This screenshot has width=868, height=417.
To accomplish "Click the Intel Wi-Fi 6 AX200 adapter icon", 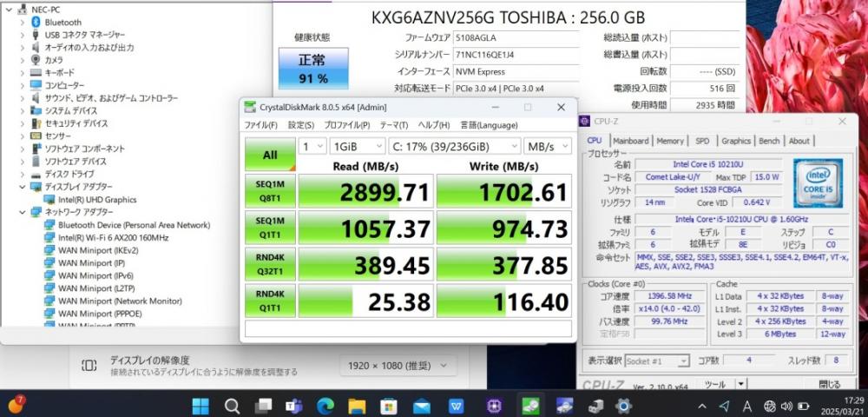I will (49, 237).
